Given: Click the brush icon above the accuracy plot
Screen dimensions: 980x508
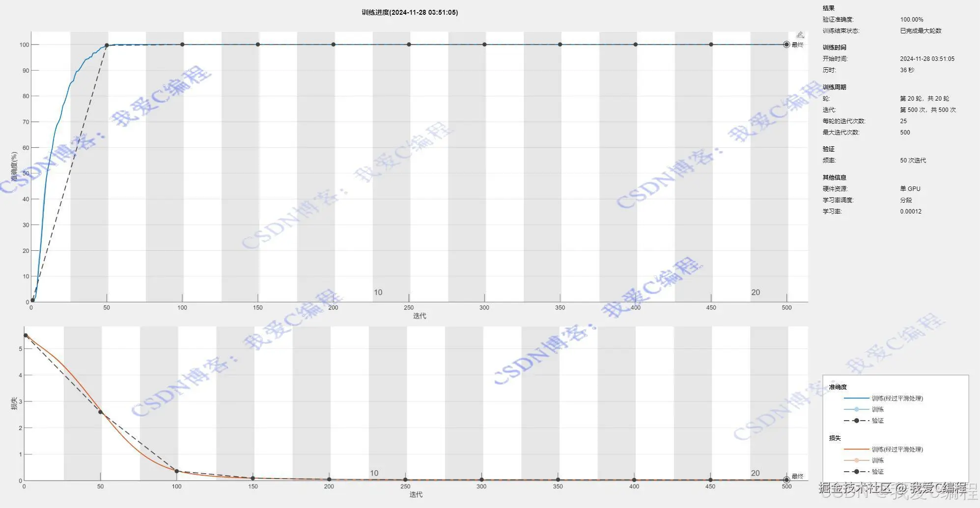Looking at the screenshot, I should 800,35.
